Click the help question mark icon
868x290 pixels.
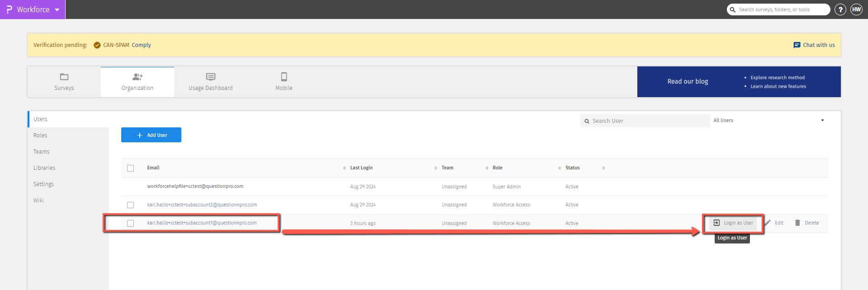click(x=840, y=9)
